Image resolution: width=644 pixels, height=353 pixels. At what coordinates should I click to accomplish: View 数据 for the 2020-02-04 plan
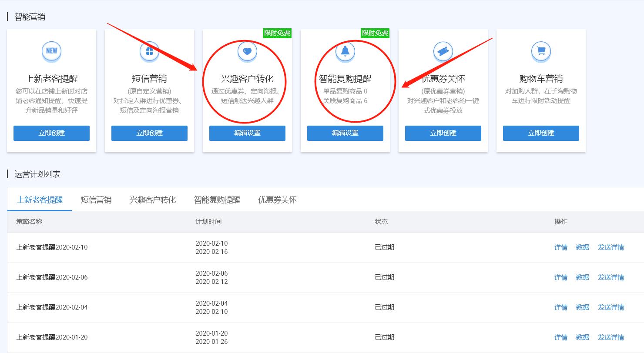pyautogui.click(x=583, y=307)
